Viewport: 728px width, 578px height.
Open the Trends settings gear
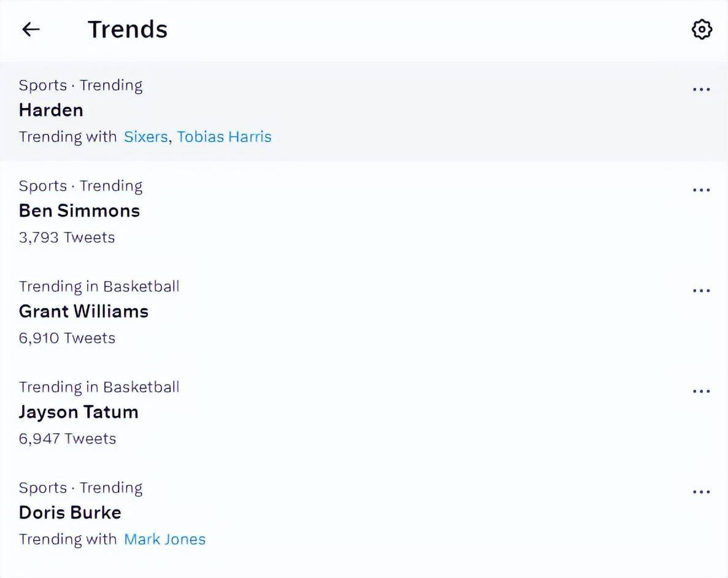tap(702, 29)
